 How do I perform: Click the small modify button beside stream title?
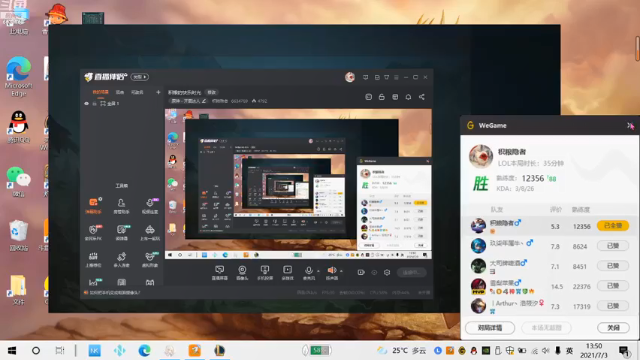[x=211, y=92]
